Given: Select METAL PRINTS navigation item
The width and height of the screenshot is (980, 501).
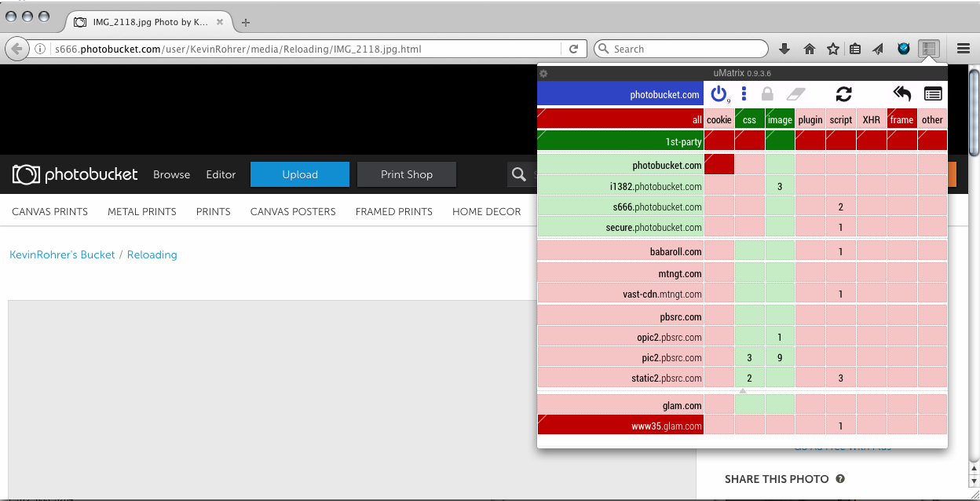Looking at the screenshot, I should 142,211.
